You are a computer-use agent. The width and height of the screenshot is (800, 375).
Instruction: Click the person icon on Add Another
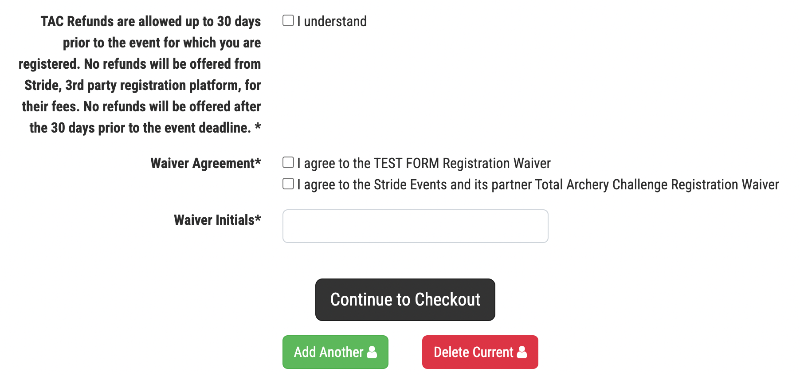coord(372,352)
